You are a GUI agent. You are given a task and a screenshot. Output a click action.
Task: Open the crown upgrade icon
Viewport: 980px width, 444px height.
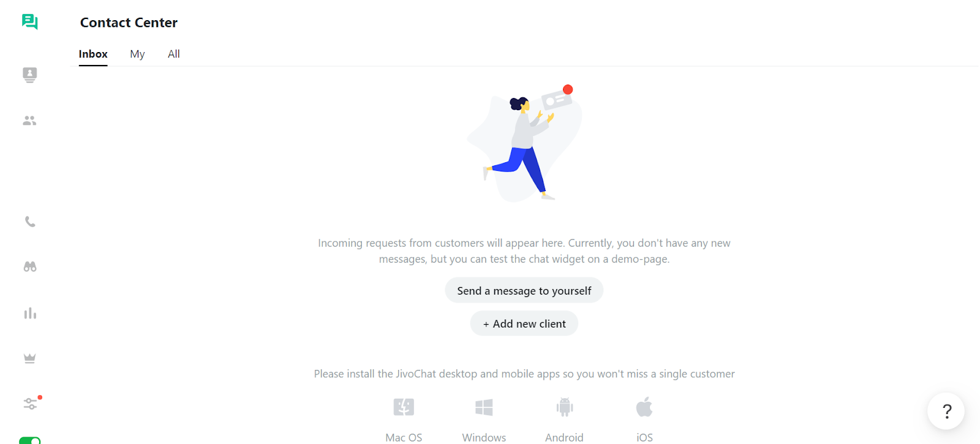click(29, 358)
